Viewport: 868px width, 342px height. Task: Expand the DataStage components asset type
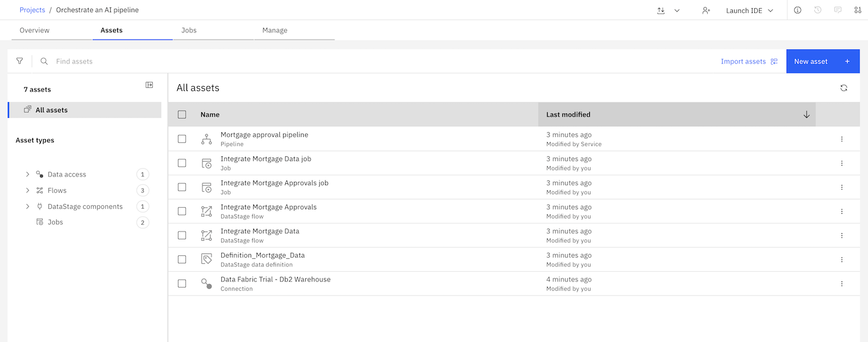pos(28,206)
